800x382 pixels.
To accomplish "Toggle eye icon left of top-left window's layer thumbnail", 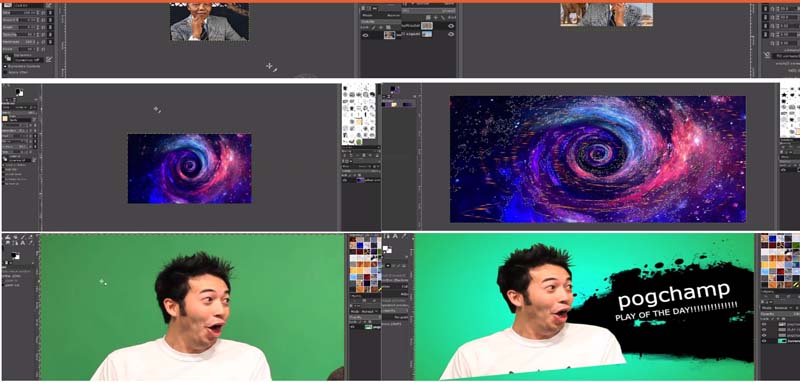I will coord(365,35).
